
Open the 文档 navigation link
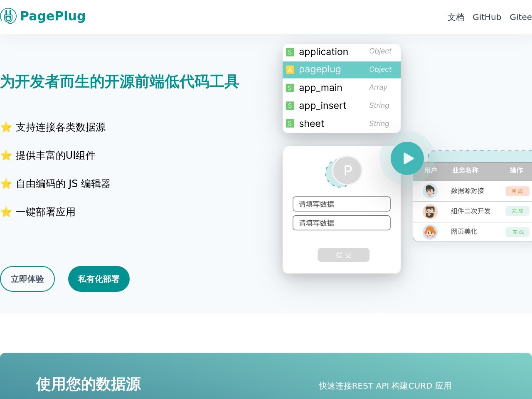[x=456, y=17]
